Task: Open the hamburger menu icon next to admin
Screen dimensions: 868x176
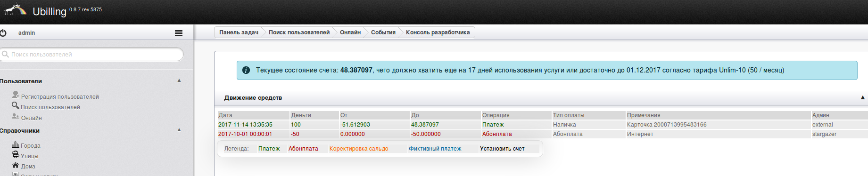Action: coord(179,33)
